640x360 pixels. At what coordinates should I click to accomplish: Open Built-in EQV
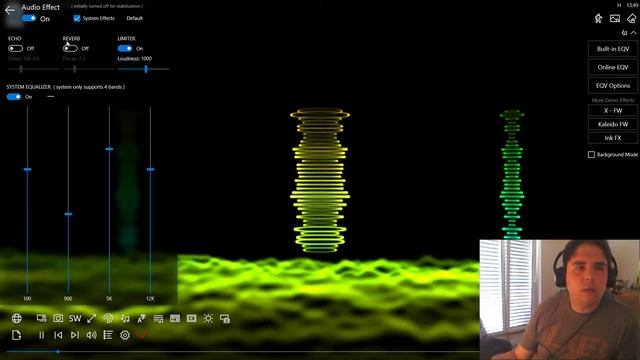(613, 49)
